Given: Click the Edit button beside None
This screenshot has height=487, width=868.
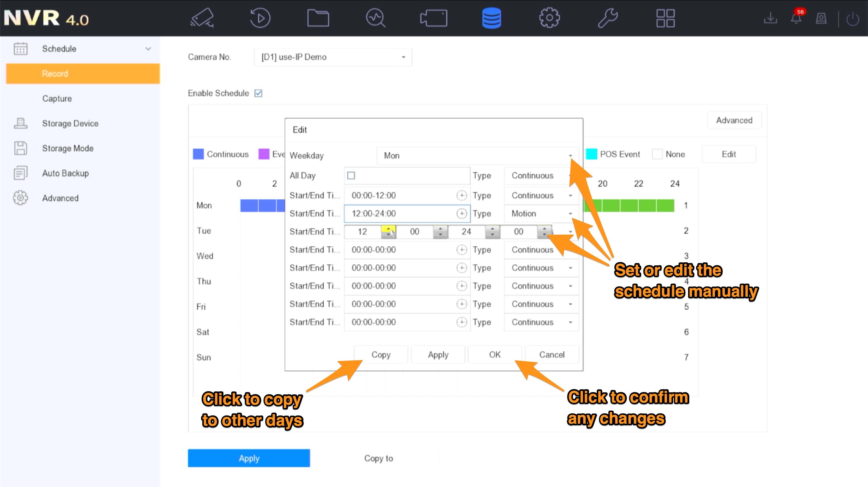Looking at the screenshot, I should point(729,154).
